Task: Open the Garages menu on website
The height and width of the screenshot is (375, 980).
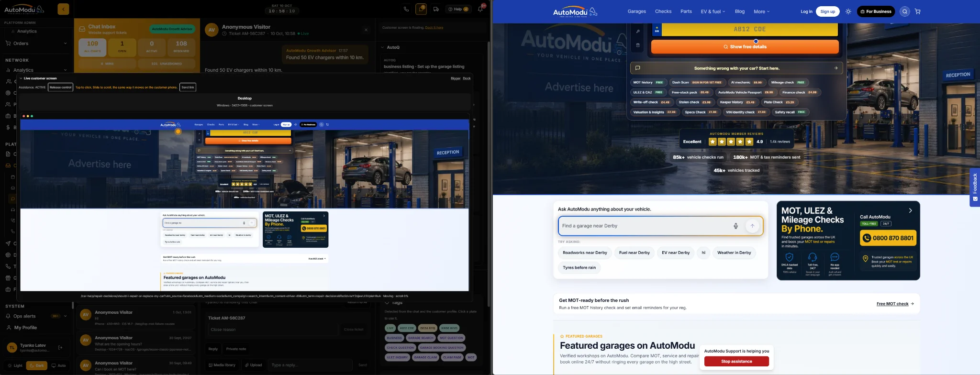Action: (637, 11)
